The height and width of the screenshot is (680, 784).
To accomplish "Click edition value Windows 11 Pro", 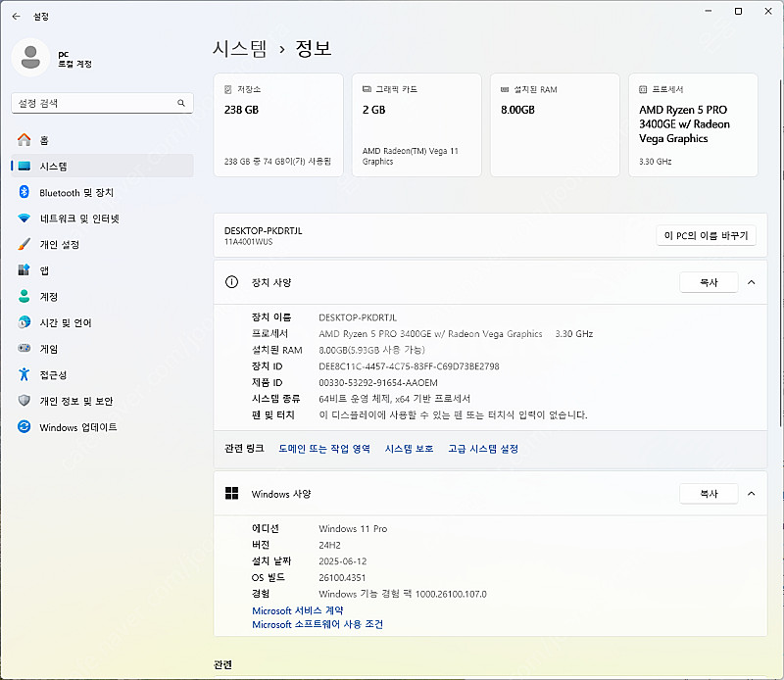I will (x=353, y=529).
